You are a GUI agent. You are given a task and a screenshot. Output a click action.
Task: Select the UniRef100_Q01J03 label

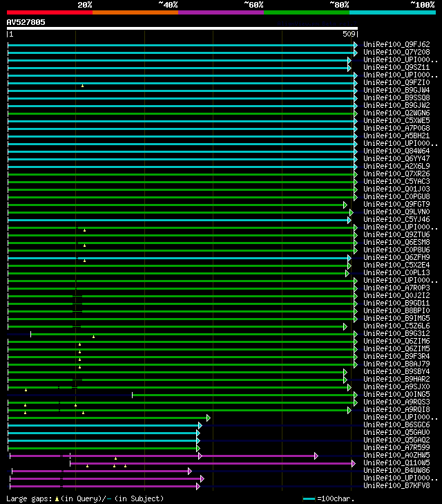pos(396,189)
